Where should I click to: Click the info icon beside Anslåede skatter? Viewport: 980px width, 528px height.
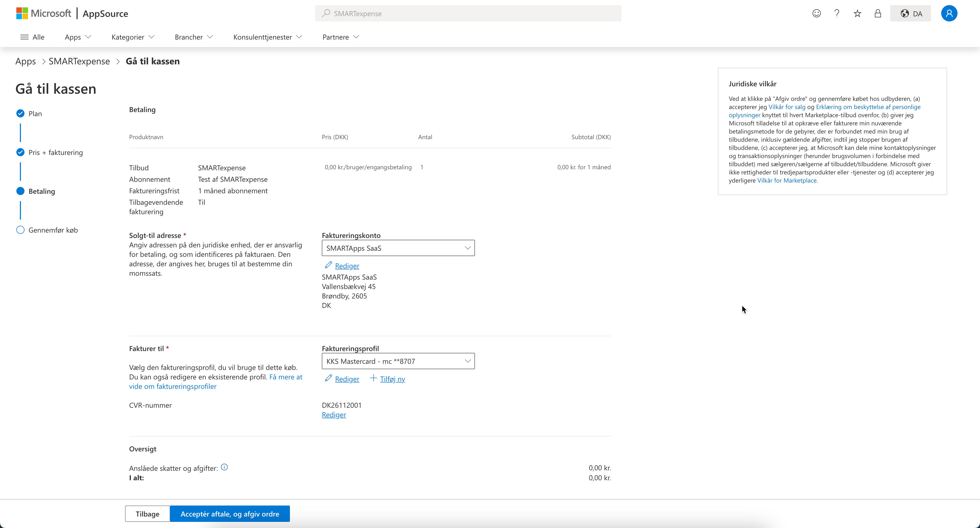click(225, 467)
